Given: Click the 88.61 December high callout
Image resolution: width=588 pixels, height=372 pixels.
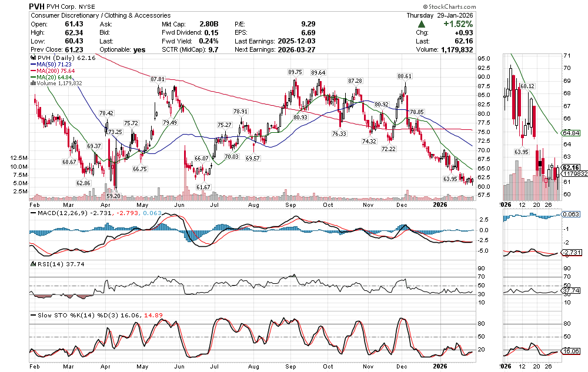Looking at the screenshot, I should (404, 76).
